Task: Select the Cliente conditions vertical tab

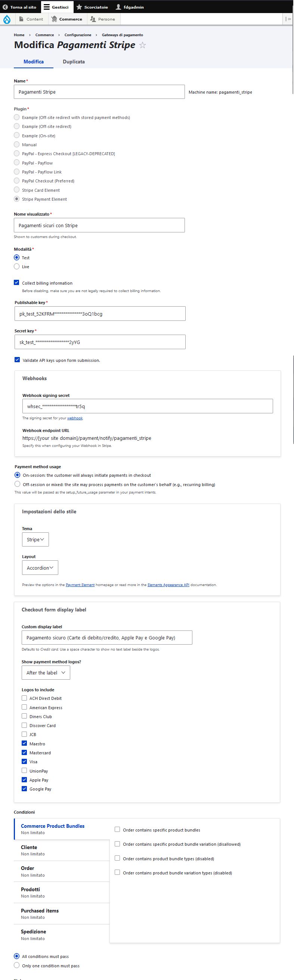Action: [62, 850]
